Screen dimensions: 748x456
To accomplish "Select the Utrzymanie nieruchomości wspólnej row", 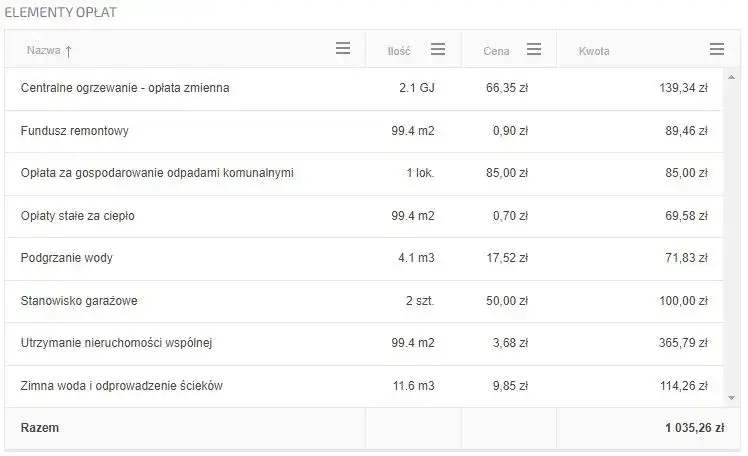I will 117,343.
